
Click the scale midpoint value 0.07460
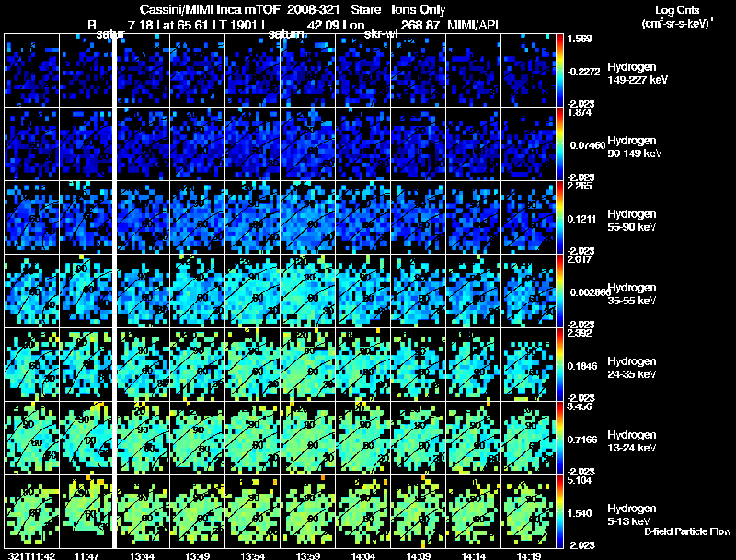pyautogui.click(x=588, y=145)
